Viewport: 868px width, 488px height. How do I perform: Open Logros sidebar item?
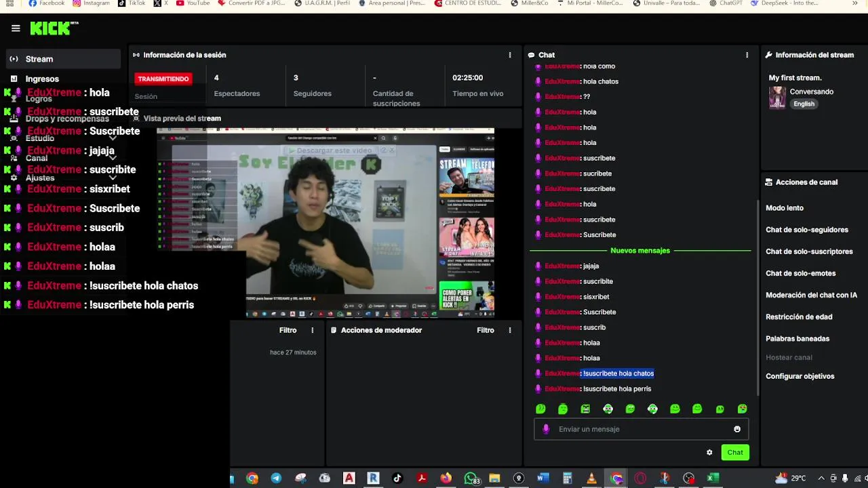pos(39,99)
